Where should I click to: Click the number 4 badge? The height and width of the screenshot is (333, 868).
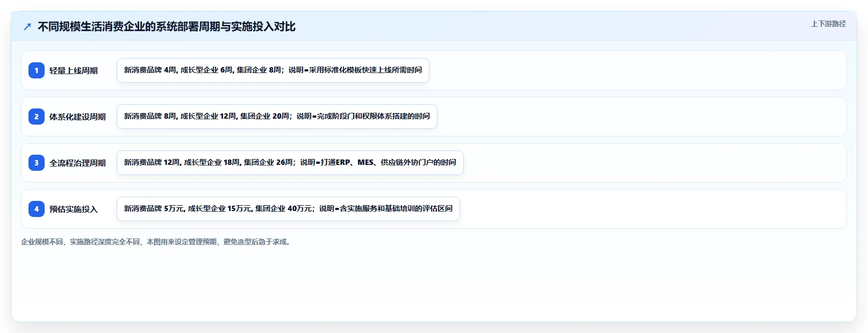(37, 209)
